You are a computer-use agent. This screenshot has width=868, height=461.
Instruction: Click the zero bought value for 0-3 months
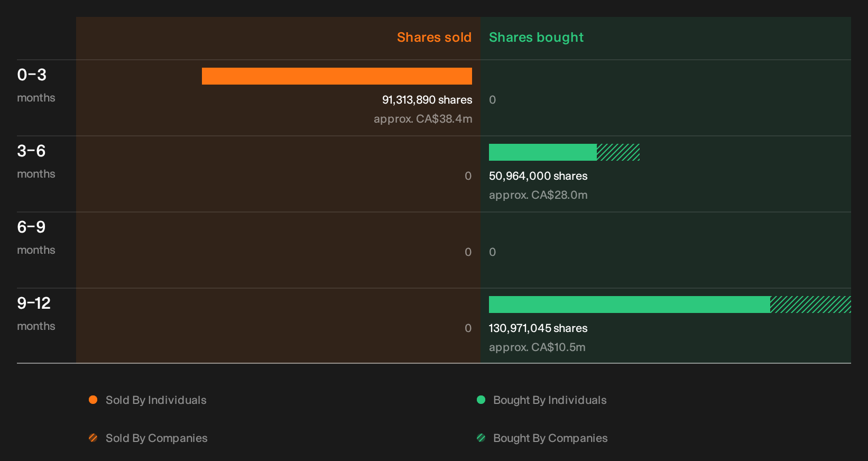tap(493, 100)
